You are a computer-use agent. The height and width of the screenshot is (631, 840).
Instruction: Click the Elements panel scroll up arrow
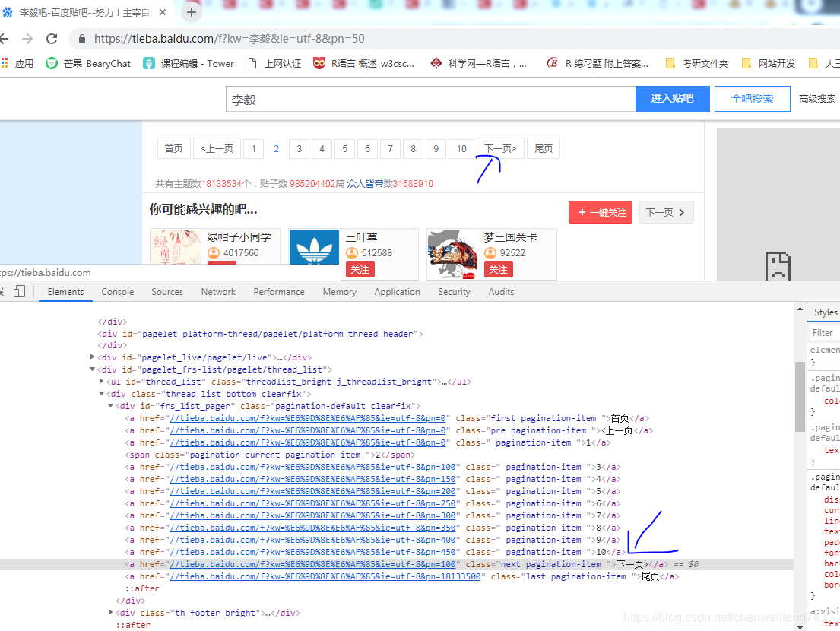click(x=800, y=309)
